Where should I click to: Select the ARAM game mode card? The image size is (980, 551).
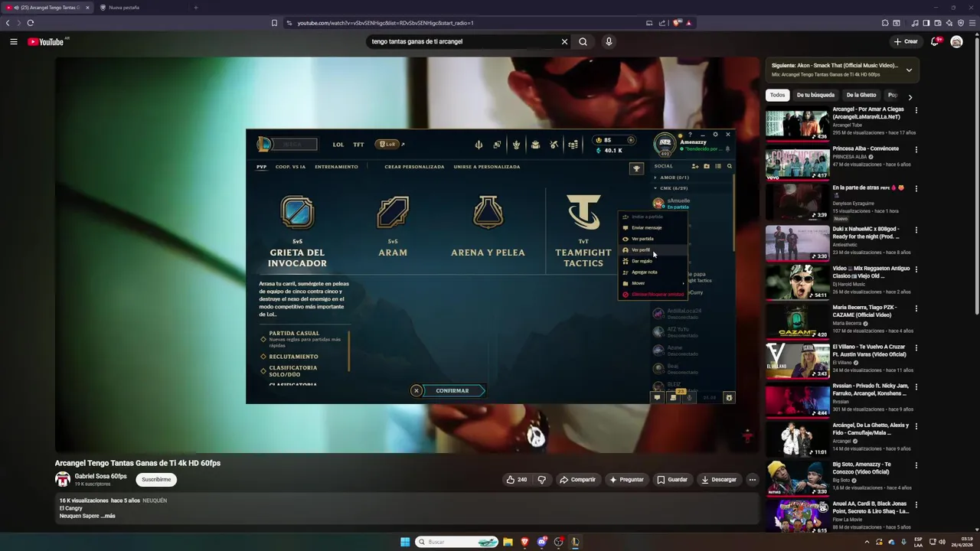click(x=393, y=227)
